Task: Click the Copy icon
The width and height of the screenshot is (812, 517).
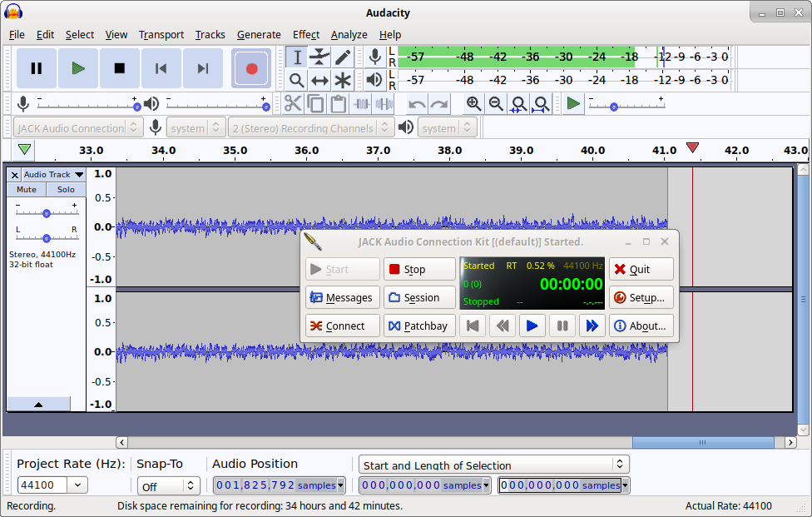Action: pos(316,104)
